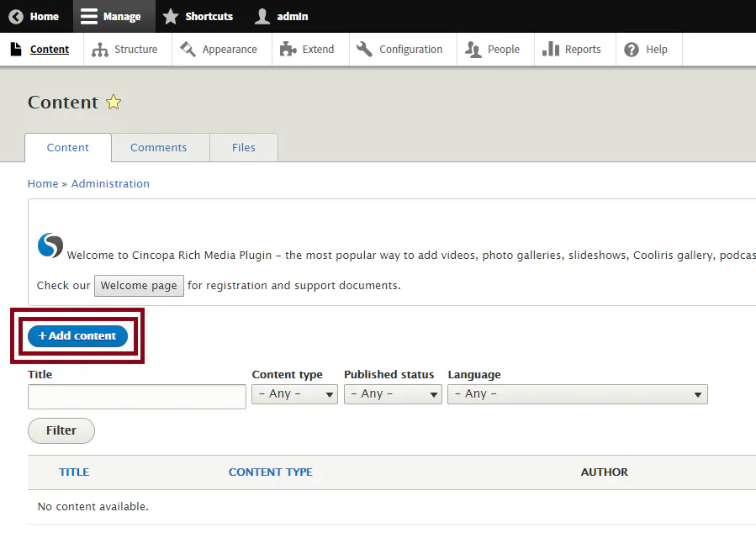The image size is (756, 554).
Task: Click the Extend puzzle piece icon
Action: tap(288, 50)
